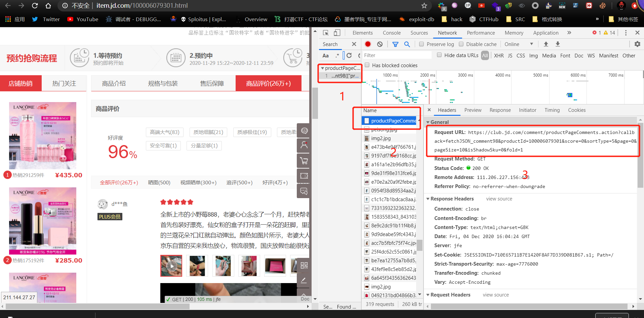Viewport: 644px width, 318px height.
Task: Collapse the productPageC... search result
Action: [x=323, y=68]
